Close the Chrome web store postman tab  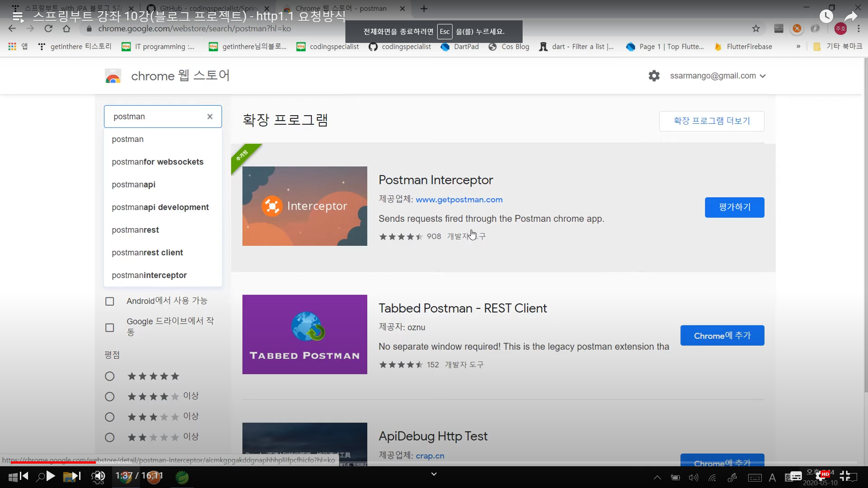click(x=402, y=9)
